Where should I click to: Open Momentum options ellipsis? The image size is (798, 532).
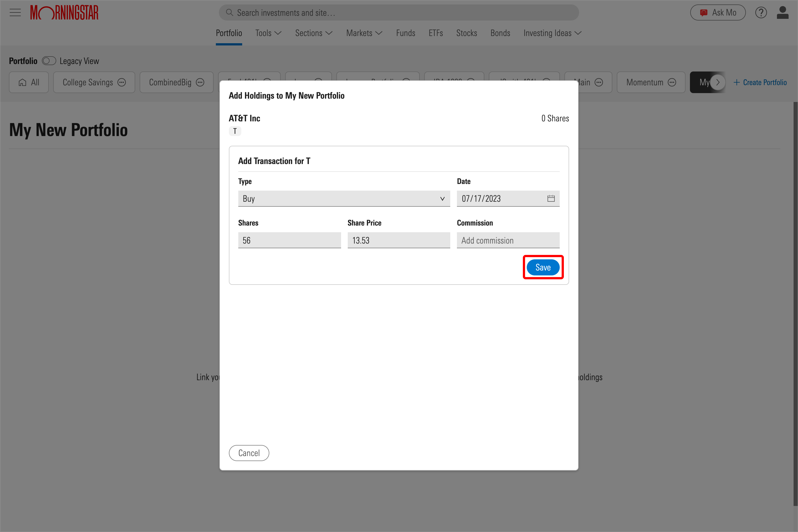click(672, 82)
